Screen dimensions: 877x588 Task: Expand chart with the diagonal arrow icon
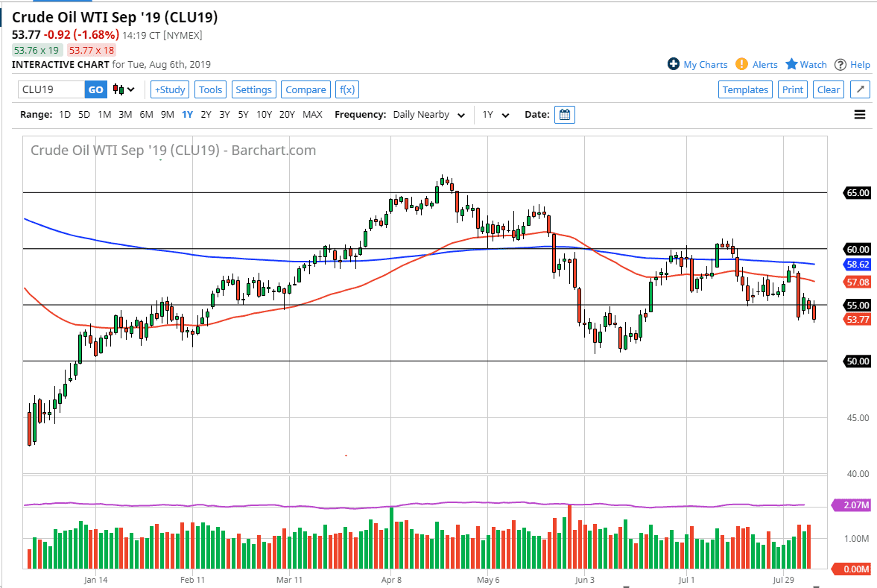[859, 89]
